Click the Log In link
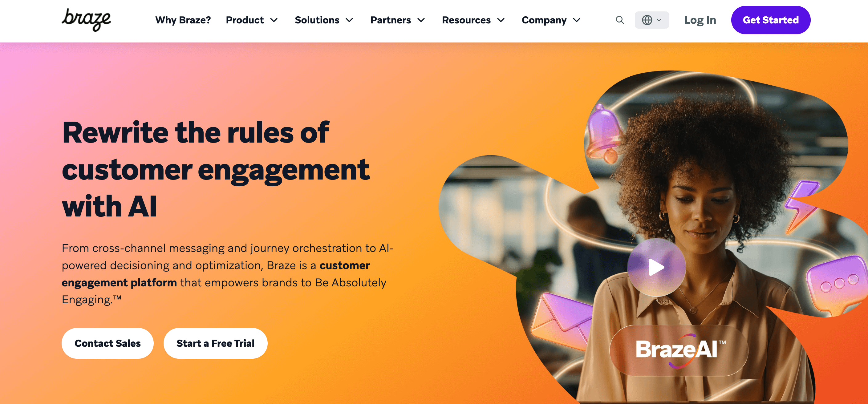The width and height of the screenshot is (868, 404). pyautogui.click(x=700, y=20)
